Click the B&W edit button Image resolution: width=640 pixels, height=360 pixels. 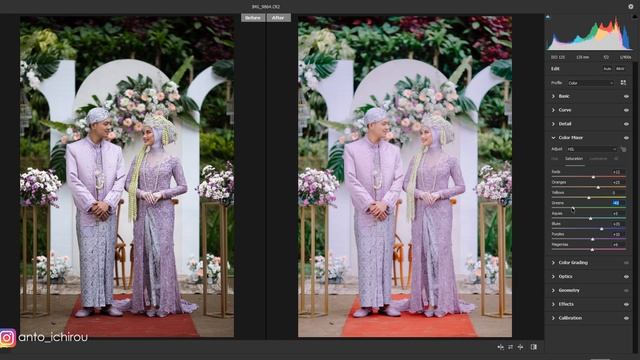620,69
